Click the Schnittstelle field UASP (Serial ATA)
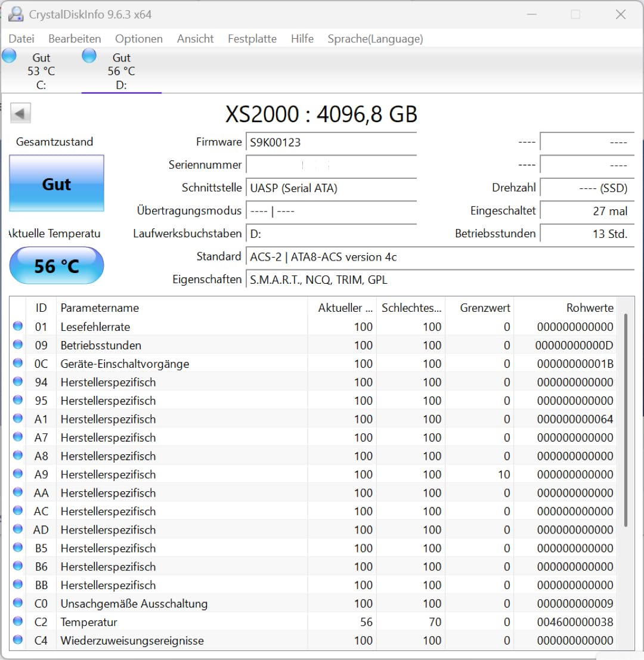 (332, 188)
